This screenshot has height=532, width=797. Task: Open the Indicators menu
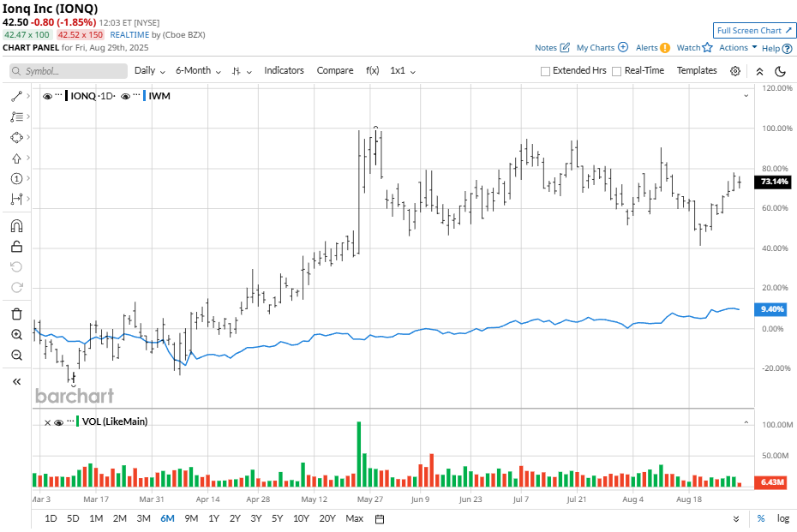click(x=284, y=70)
